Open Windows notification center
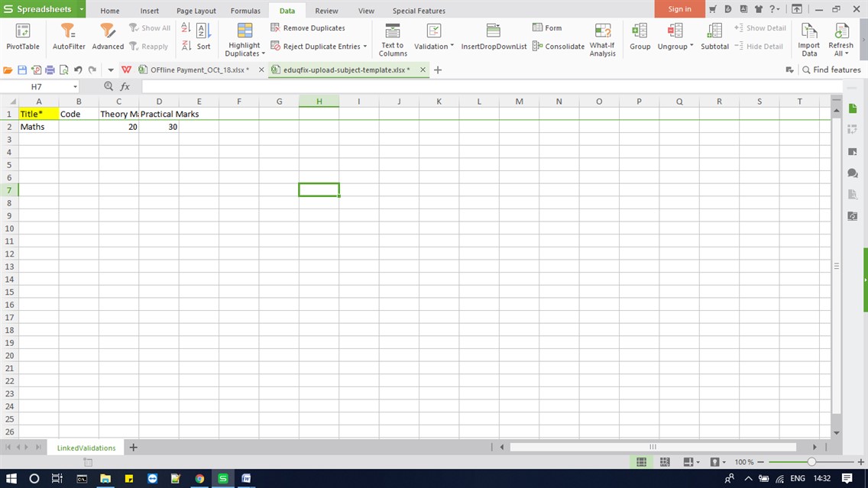Viewport: 868px width, 488px height. pos(847,478)
